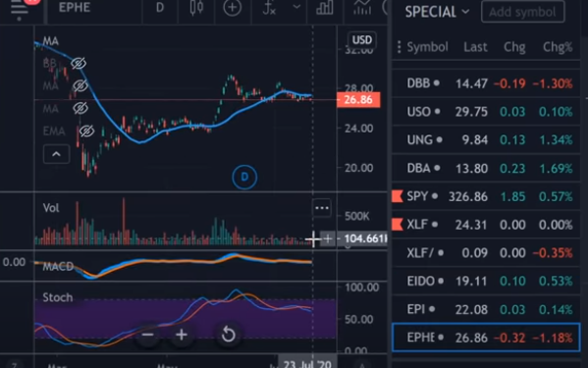This screenshot has width=588, height=368.
Task: Select the MA legend label
Action: (51, 41)
